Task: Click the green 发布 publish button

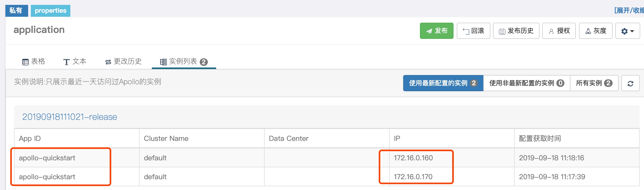Action: [x=436, y=31]
